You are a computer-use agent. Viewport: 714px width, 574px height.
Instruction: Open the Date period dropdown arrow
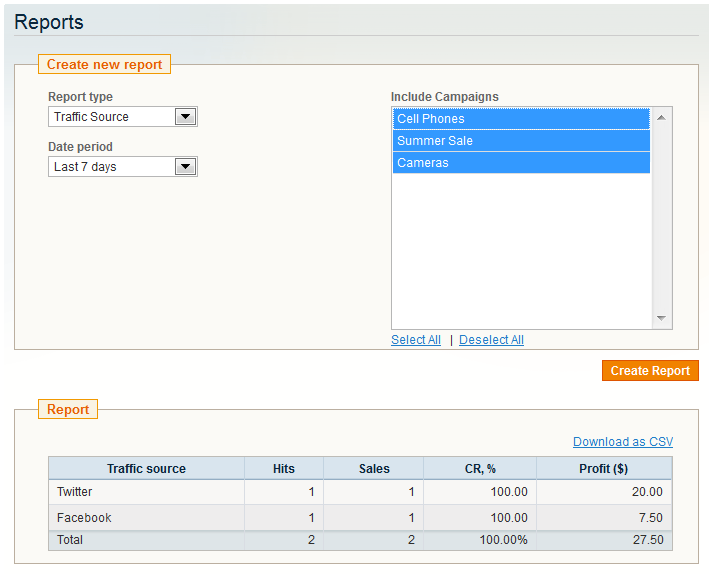[x=185, y=167]
